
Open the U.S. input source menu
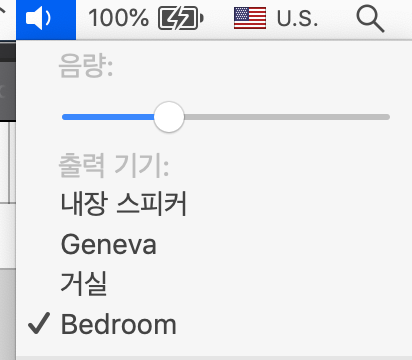[297, 19]
